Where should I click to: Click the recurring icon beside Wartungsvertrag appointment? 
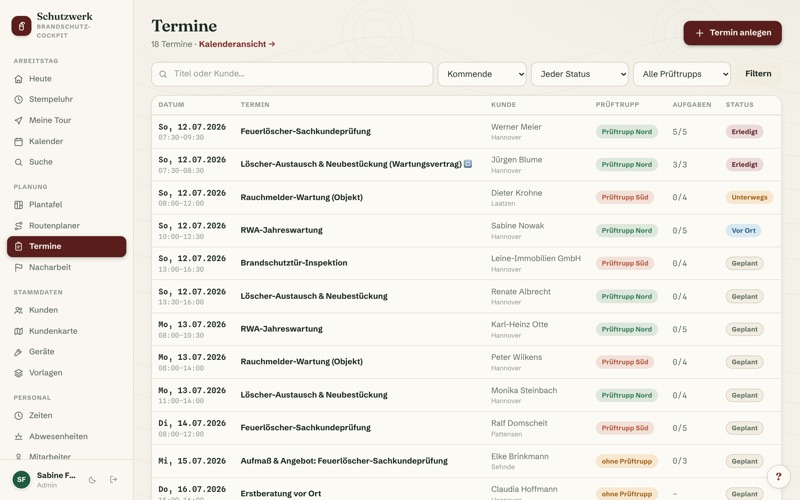(468, 164)
